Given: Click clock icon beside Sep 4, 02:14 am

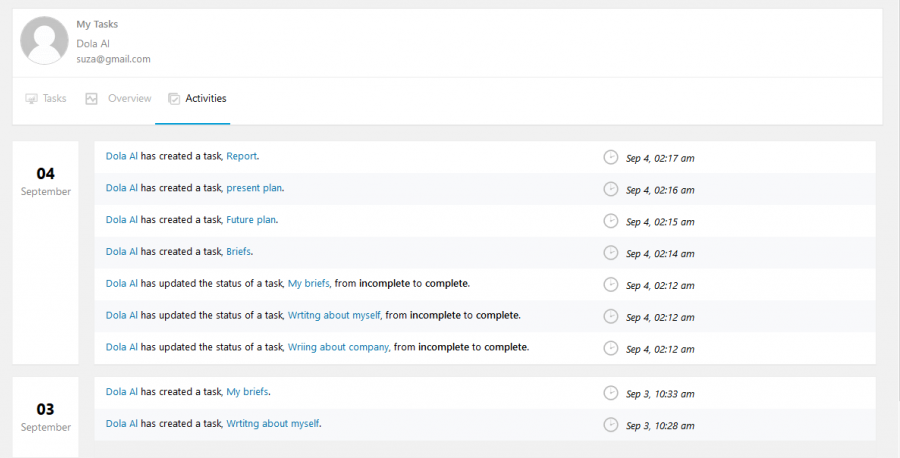Looking at the screenshot, I should [611, 253].
